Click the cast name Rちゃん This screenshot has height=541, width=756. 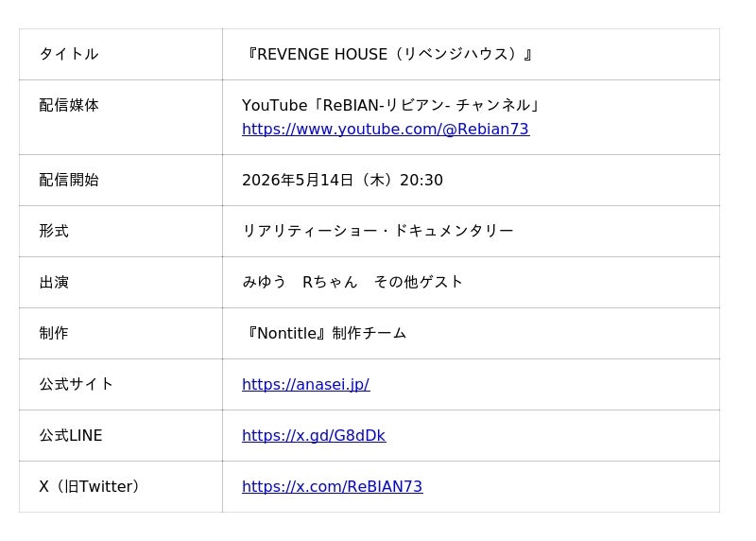(330, 283)
